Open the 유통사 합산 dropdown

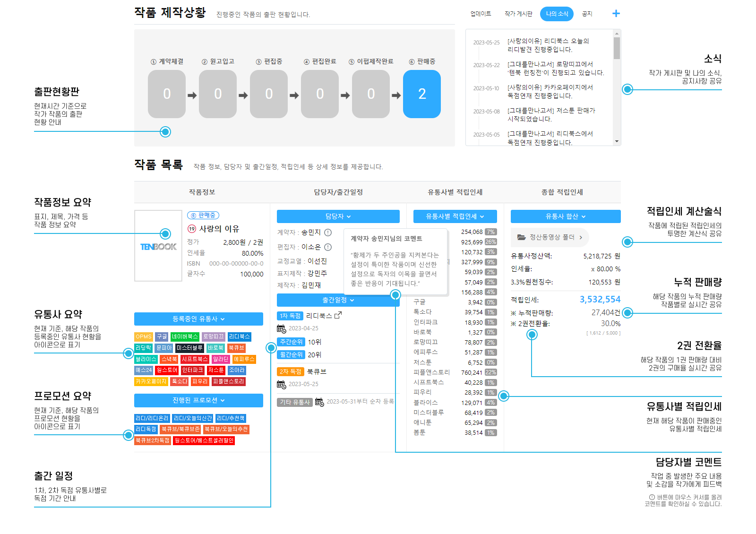[566, 216]
